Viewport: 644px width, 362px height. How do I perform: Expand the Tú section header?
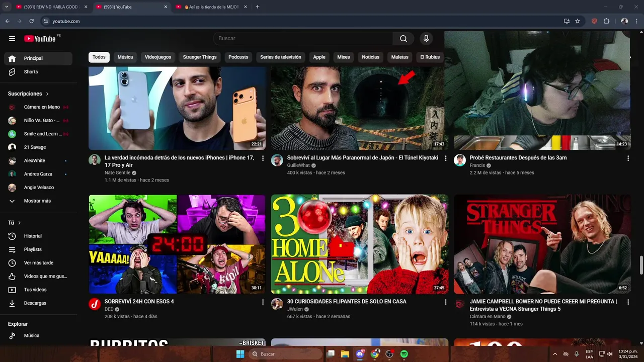tap(15, 223)
